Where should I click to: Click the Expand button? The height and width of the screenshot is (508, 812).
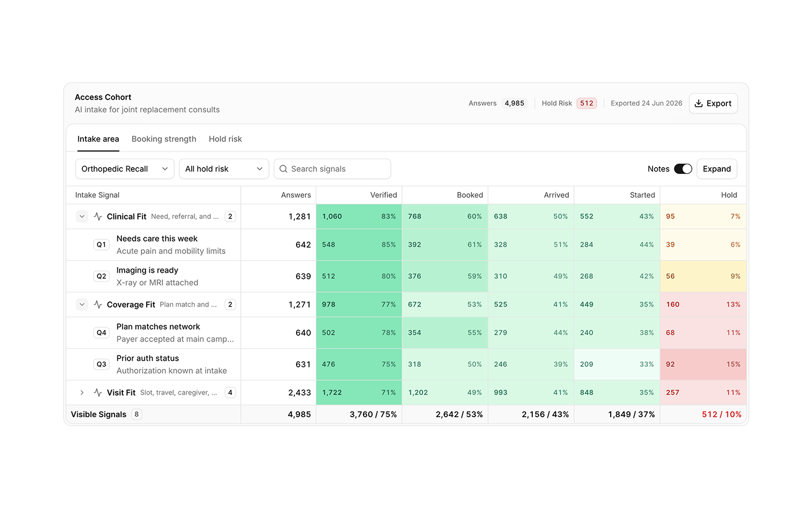pyautogui.click(x=717, y=169)
